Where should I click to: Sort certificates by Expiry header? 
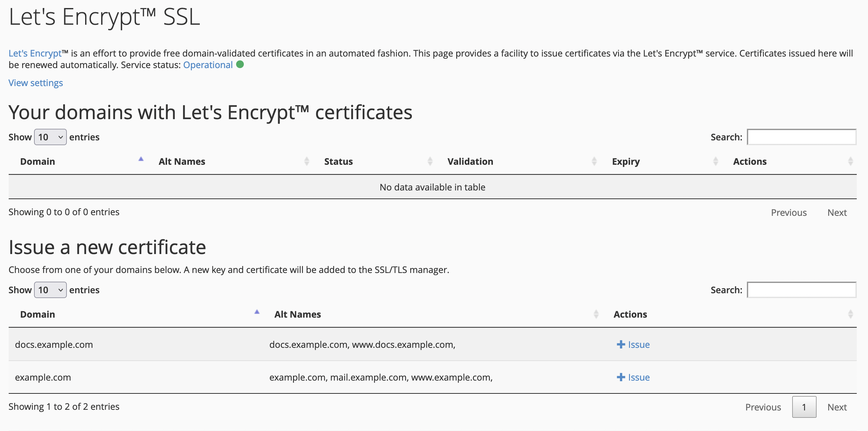coord(626,162)
